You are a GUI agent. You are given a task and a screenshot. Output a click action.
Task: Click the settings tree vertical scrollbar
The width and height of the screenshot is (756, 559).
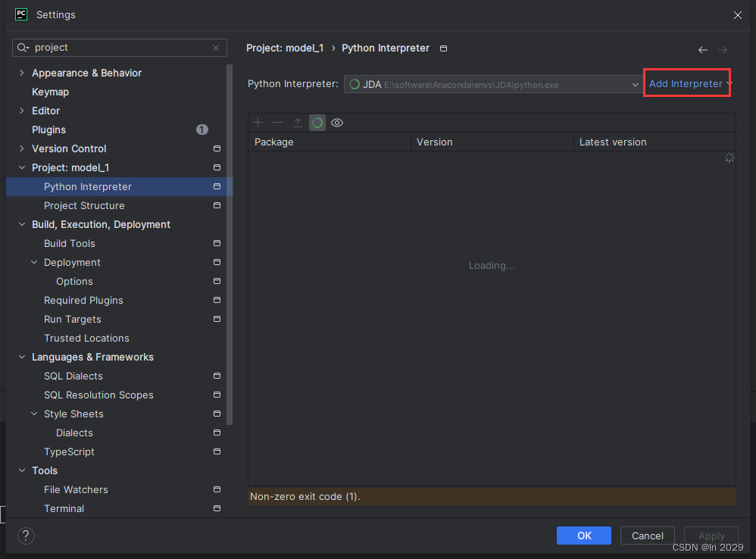(x=230, y=245)
